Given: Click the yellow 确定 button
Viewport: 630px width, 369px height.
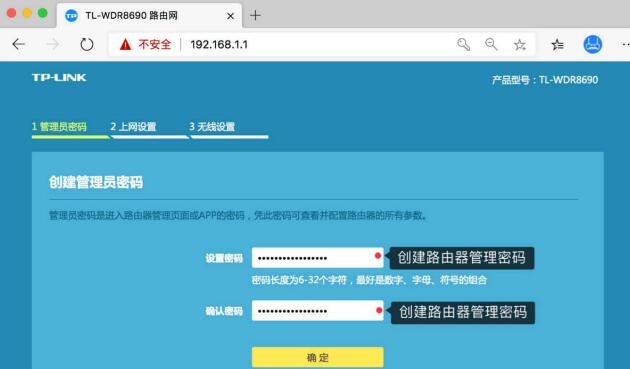Looking at the screenshot, I should click(x=317, y=357).
